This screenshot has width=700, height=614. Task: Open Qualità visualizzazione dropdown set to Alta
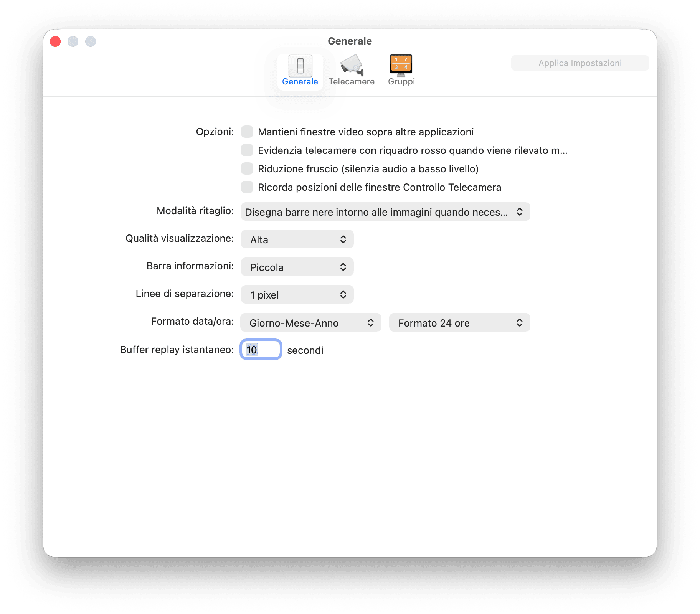tap(297, 239)
